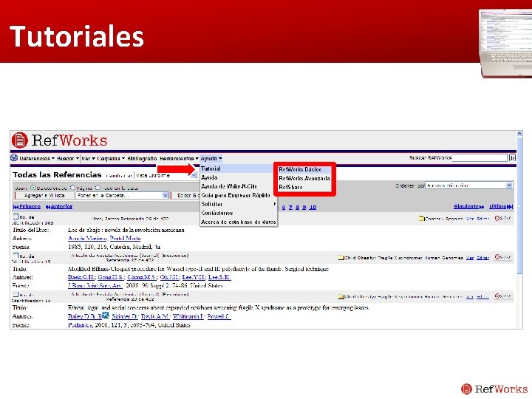Select the Seleccionado radio button
Screen dimensions: 532x399
(x=33, y=187)
